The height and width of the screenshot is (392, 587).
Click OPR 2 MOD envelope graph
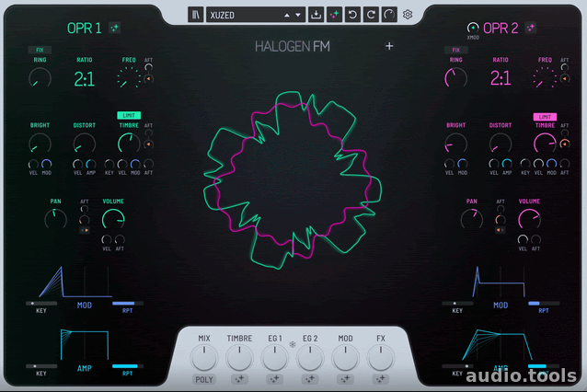[501, 282]
